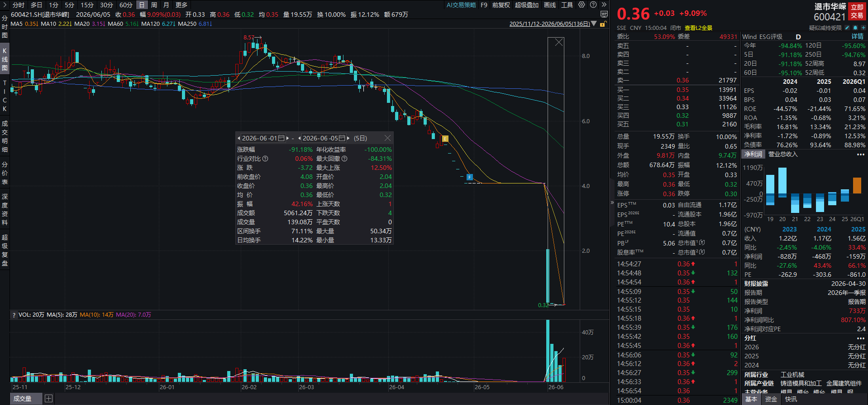
Task: Close the range selection box X
Action: click(559, 42)
